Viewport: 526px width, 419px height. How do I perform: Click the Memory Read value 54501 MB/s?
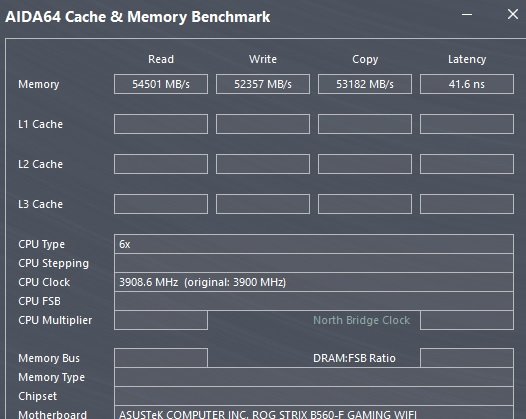[x=161, y=84]
